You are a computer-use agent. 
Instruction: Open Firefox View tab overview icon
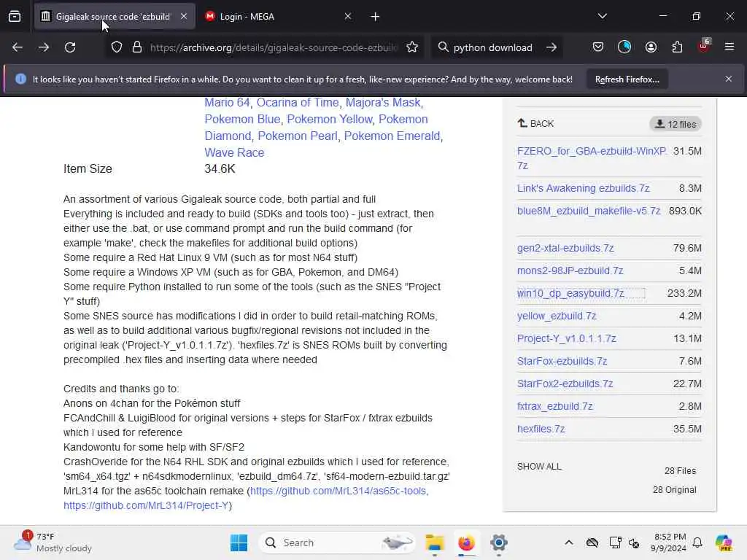(x=15, y=17)
